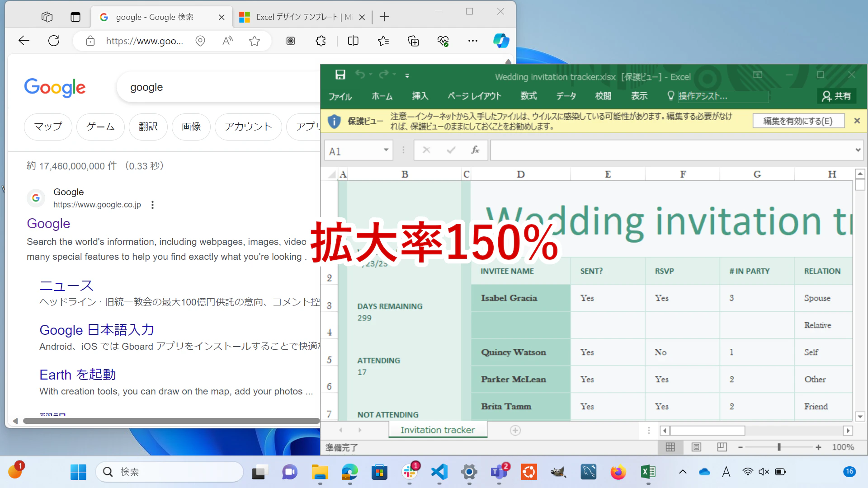Expand the Excel formula bar

[858, 150]
